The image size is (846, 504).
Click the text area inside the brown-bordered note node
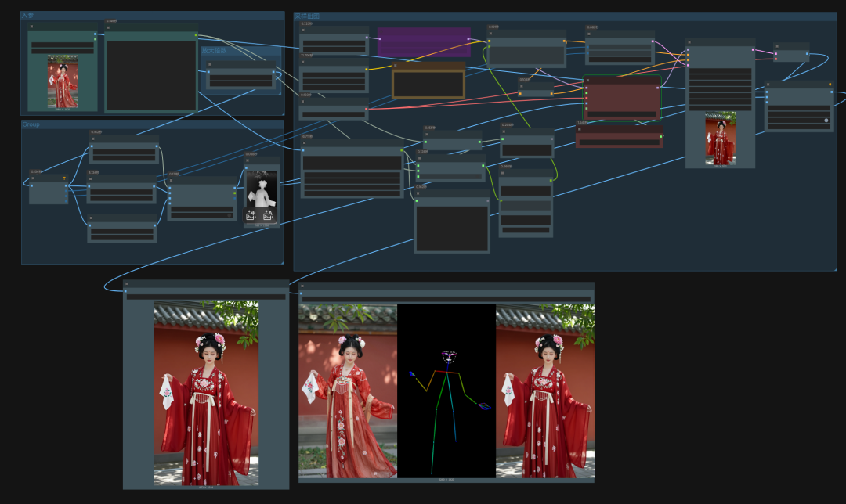pyautogui.click(x=428, y=84)
